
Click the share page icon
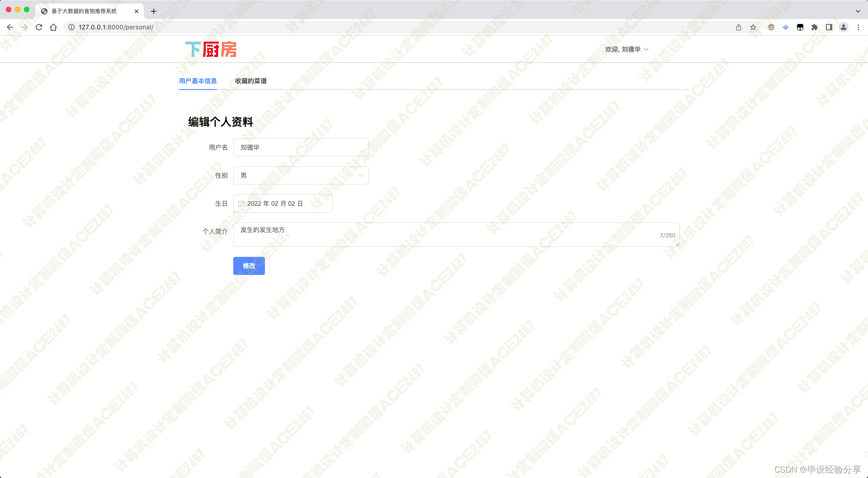click(739, 27)
